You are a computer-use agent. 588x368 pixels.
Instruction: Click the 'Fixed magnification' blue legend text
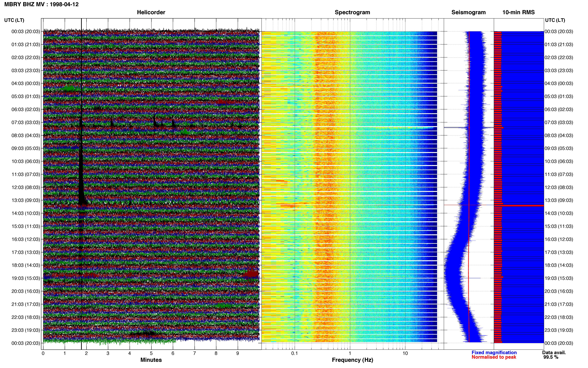pyautogui.click(x=494, y=352)
